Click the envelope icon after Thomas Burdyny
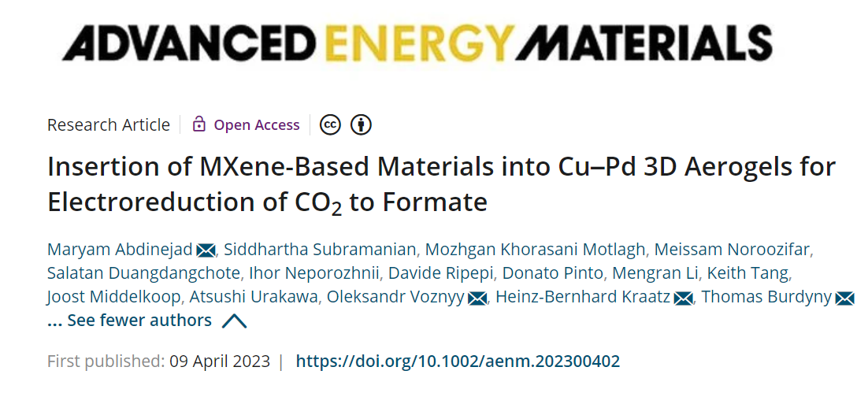Image resolution: width=868 pixels, height=393 pixels. [844, 299]
